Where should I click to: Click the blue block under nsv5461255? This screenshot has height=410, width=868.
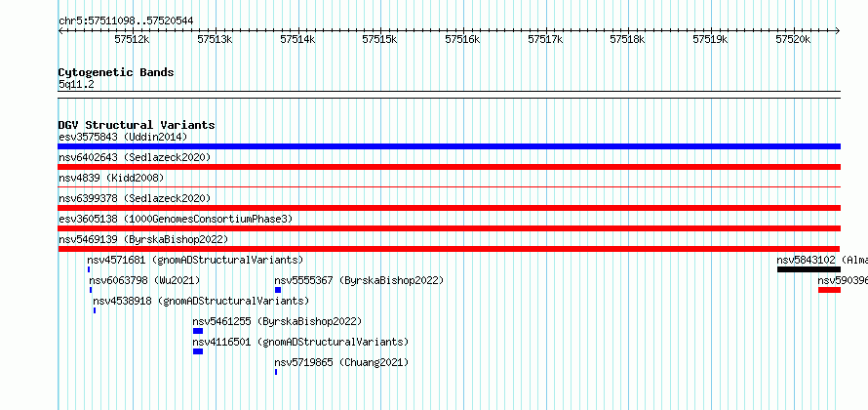[198, 331]
